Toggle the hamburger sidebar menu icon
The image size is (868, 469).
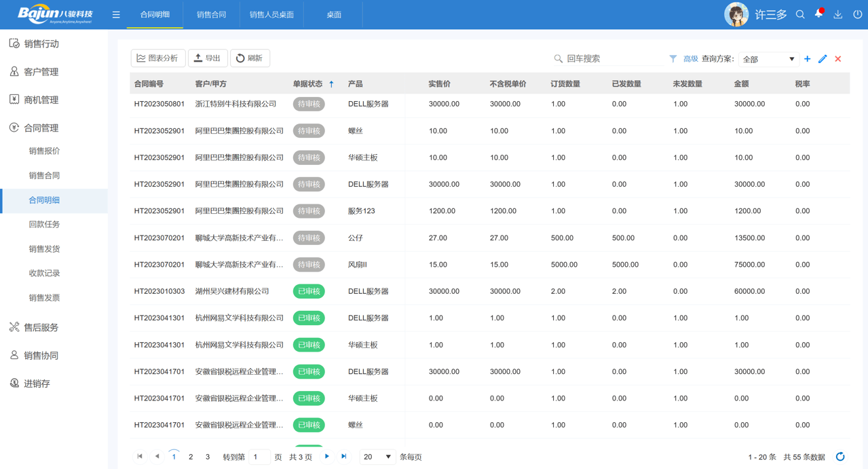pyautogui.click(x=116, y=14)
